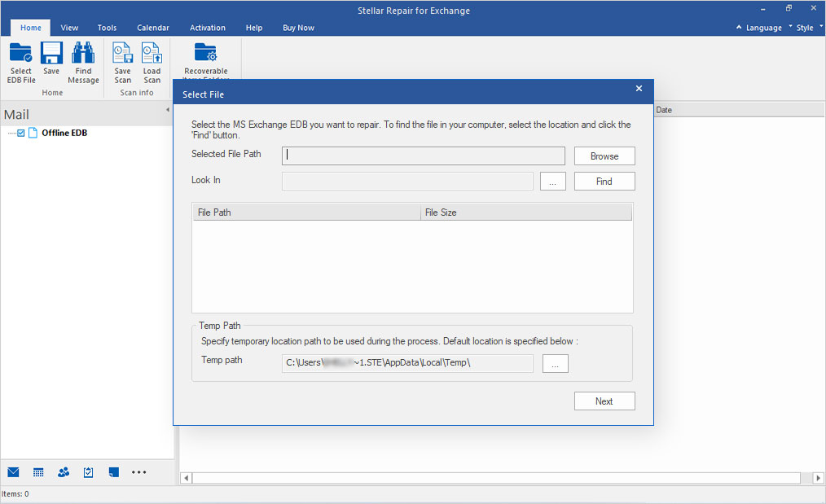The image size is (826, 504).
Task: Open the Style dropdown
Action: click(806, 27)
